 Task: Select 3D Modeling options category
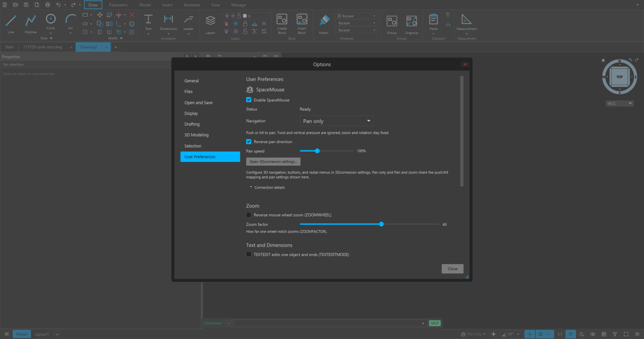[x=196, y=135]
